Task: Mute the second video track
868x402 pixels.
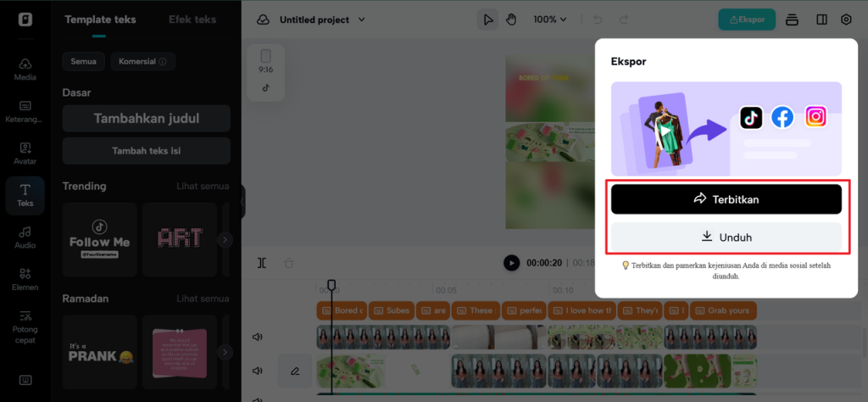Action: click(257, 371)
